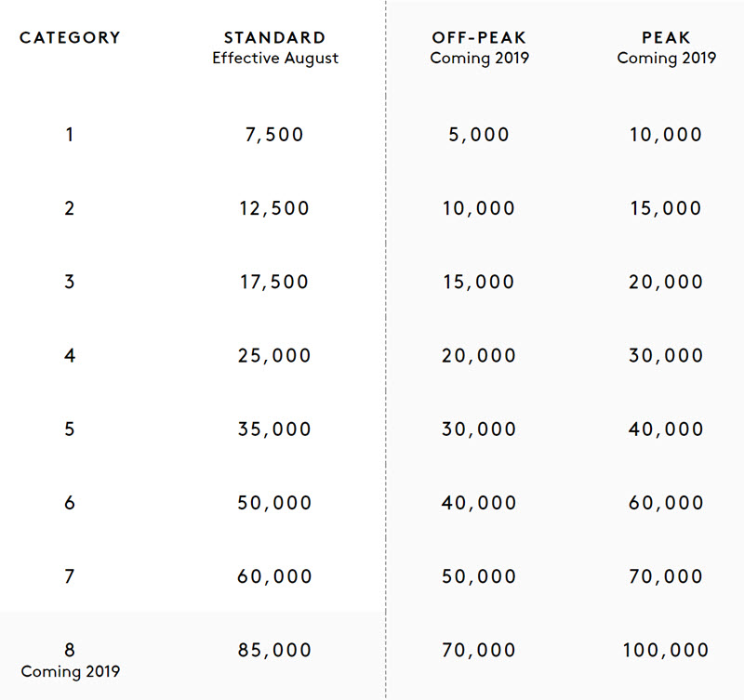Select category 2 standard value 12,500

click(274, 208)
